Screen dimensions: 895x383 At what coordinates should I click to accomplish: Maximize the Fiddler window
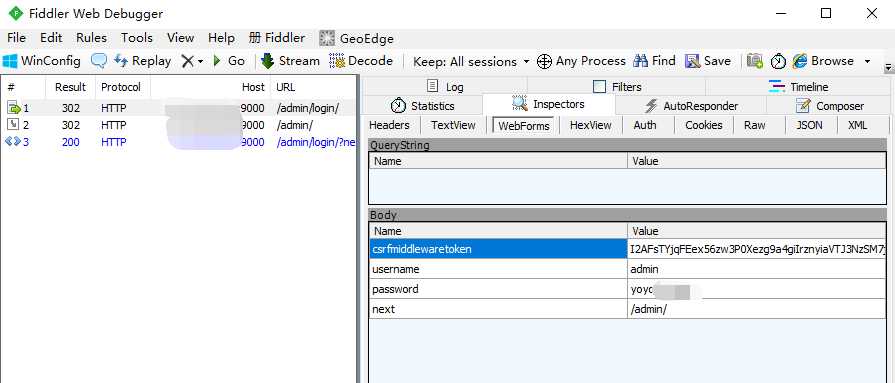[825, 13]
